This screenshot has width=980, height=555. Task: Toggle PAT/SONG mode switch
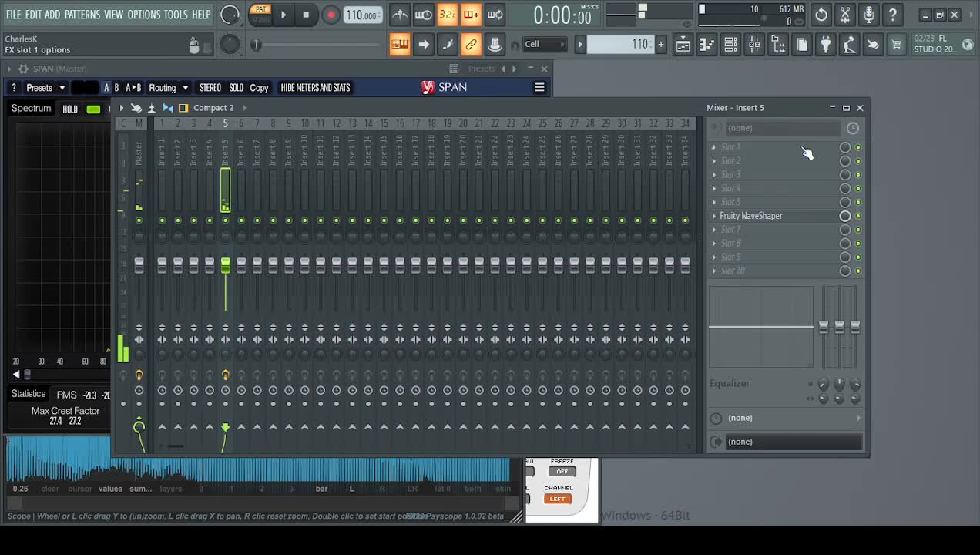260,14
